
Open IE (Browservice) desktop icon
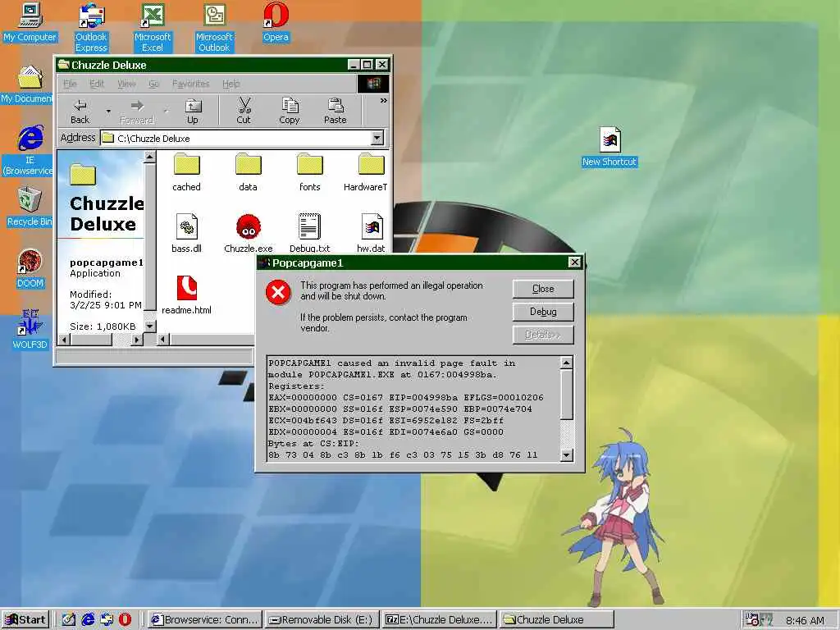point(29,151)
